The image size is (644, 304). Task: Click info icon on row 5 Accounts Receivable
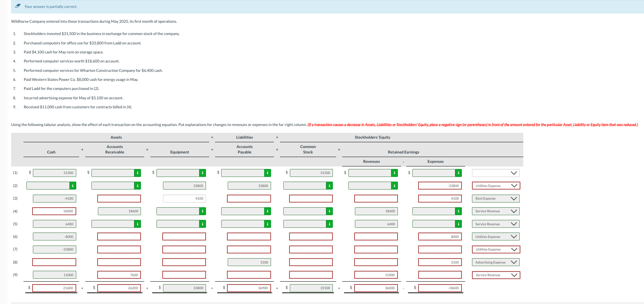pos(138,224)
